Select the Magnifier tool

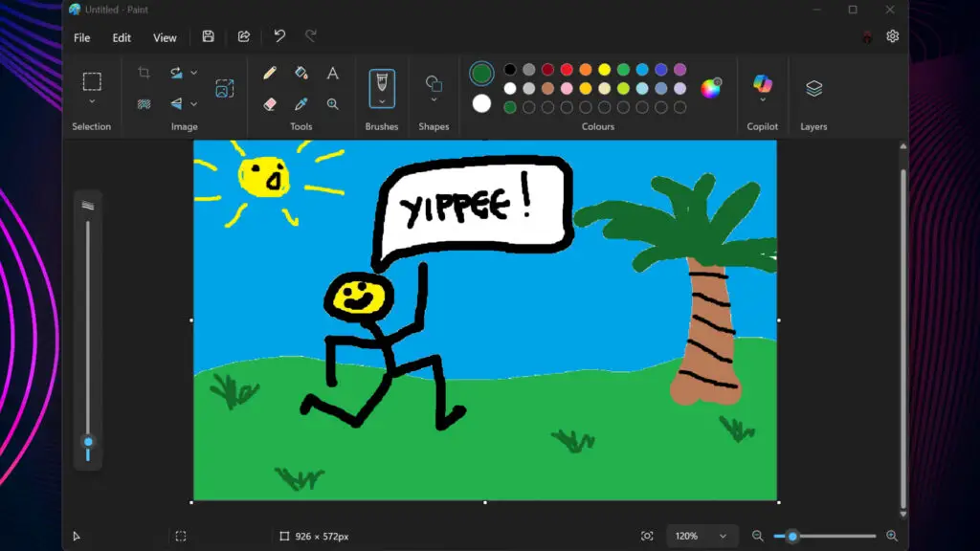coord(332,102)
